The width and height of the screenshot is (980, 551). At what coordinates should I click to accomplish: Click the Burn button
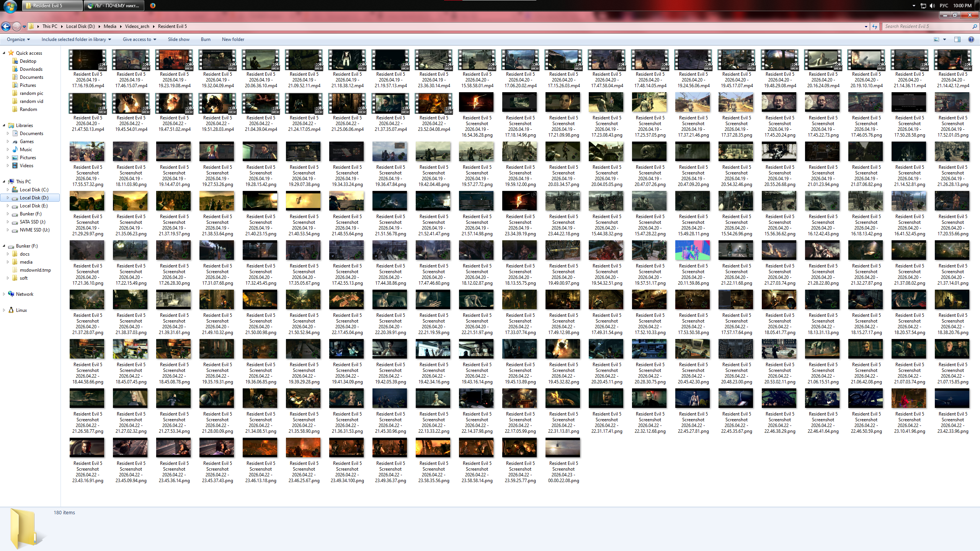coord(206,39)
